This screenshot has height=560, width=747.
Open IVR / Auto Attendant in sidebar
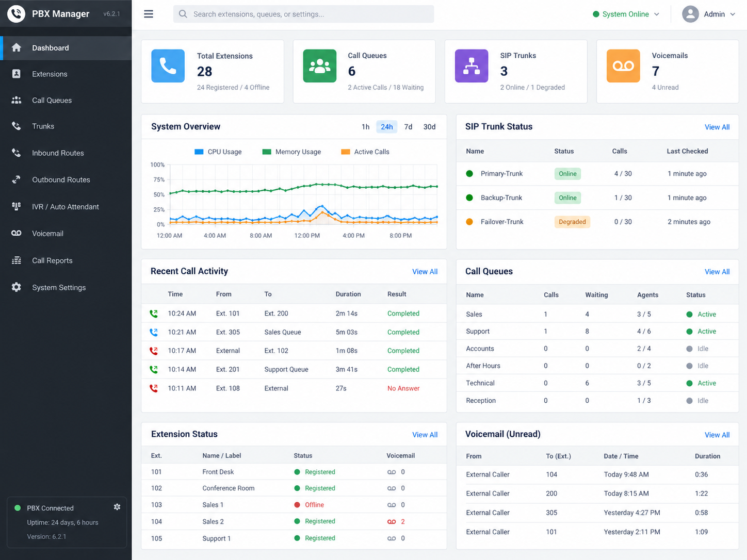pyautogui.click(x=66, y=207)
